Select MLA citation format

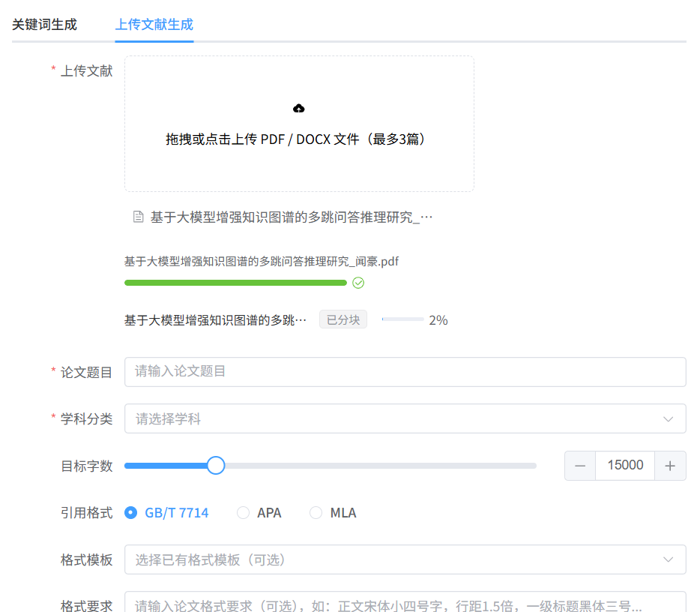(333, 513)
